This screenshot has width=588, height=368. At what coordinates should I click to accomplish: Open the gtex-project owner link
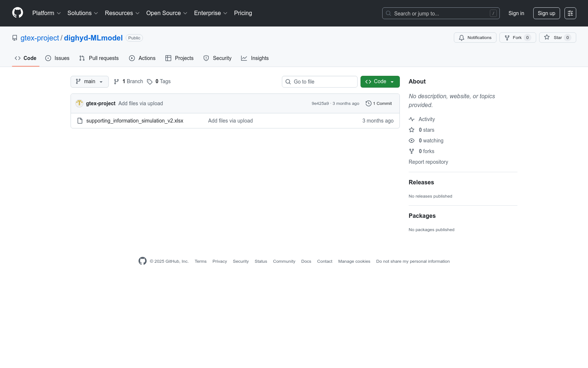click(x=40, y=38)
